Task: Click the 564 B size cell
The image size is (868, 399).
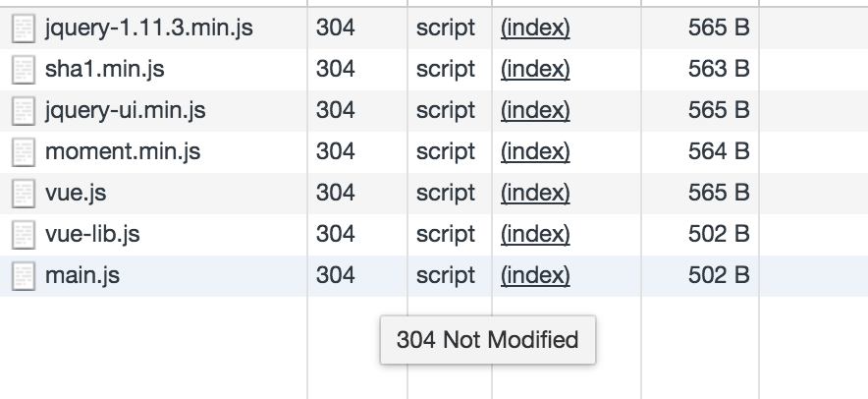Action: pos(719,151)
